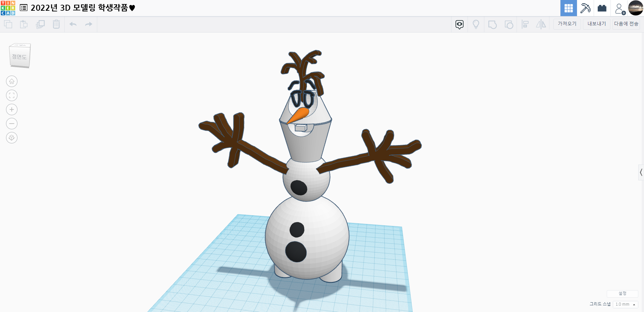
Task: Click the Group shapes icon
Action: tap(492, 25)
